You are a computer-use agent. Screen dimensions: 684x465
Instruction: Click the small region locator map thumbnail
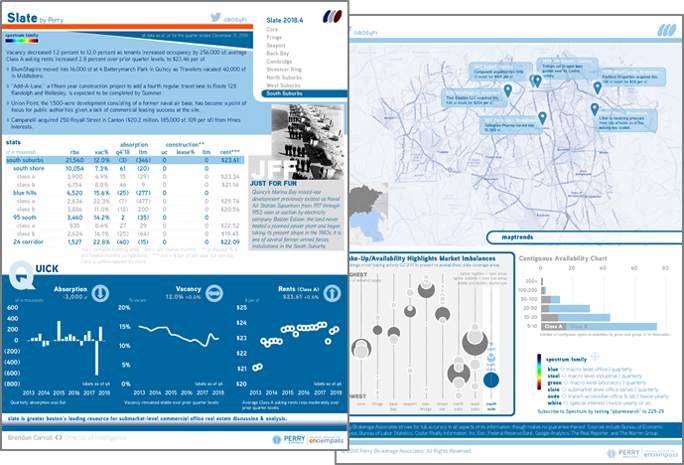(369, 212)
